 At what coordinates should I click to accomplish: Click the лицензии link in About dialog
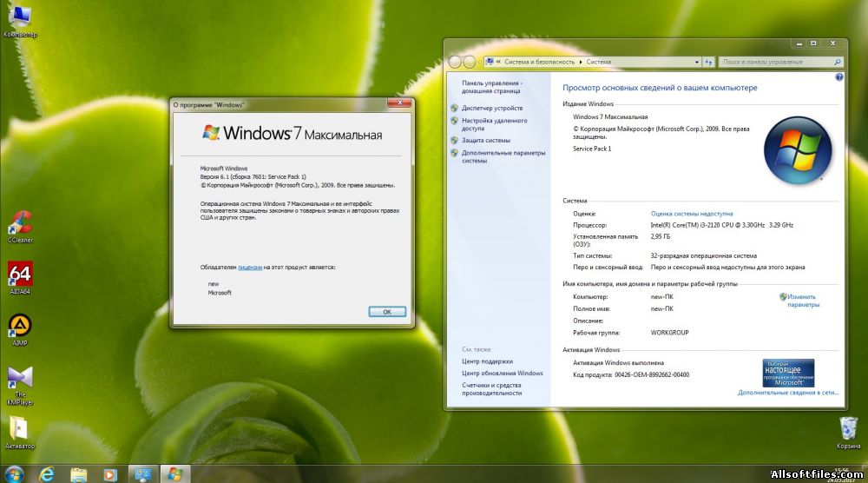coord(250,267)
